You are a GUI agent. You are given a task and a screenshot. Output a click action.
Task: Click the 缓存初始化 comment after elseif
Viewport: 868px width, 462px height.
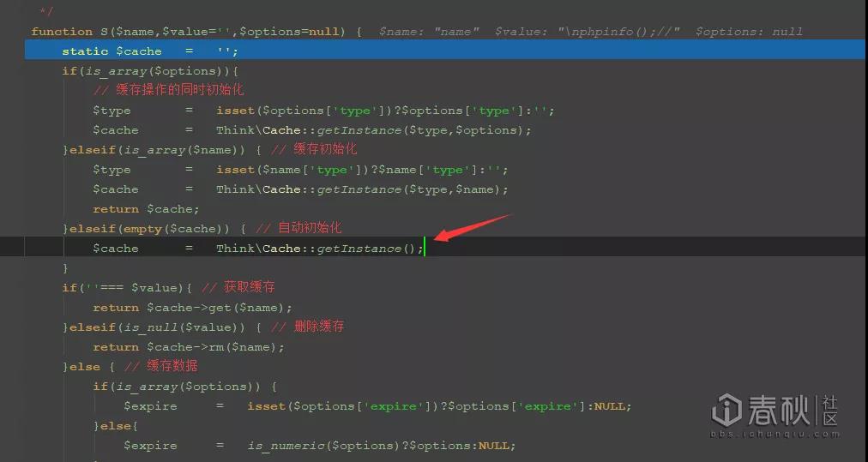(x=314, y=149)
